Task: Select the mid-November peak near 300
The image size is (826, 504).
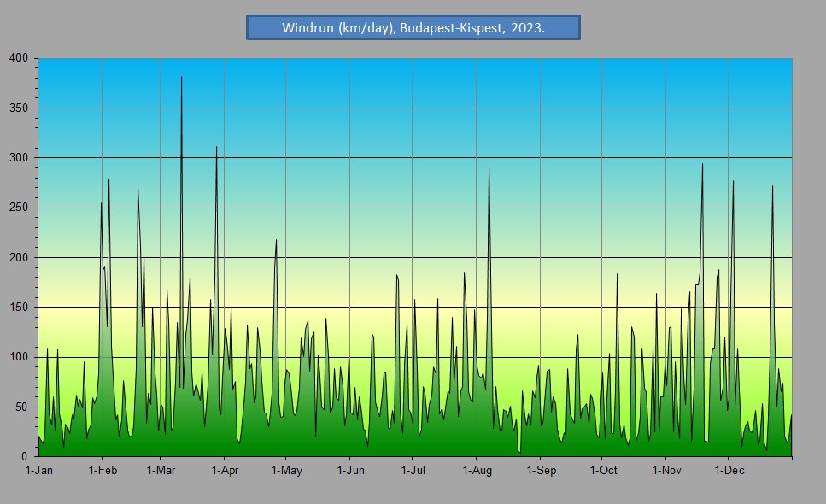Action: click(702, 166)
